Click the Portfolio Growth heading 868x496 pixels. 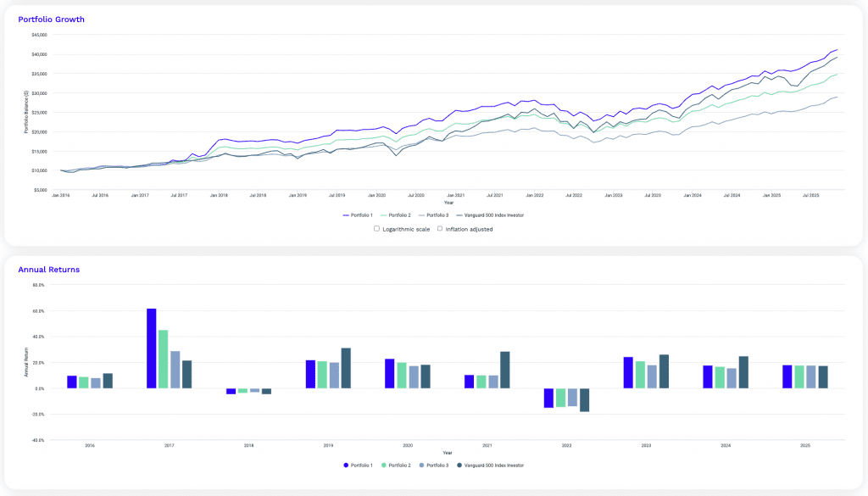pyautogui.click(x=51, y=19)
